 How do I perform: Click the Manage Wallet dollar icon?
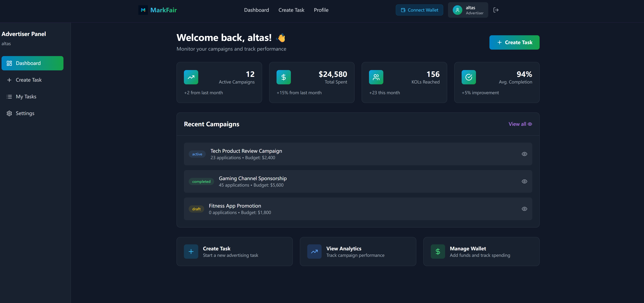[x=438, y=252]
